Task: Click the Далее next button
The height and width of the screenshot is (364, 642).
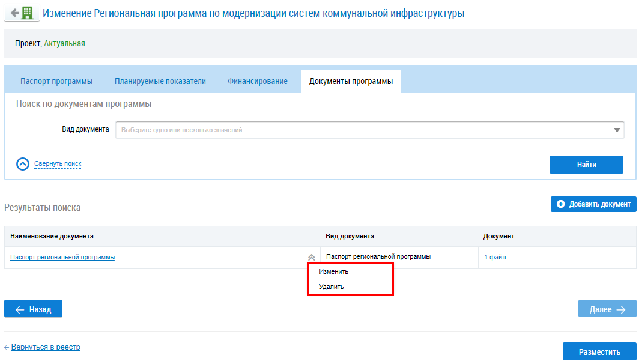Action: point(607,309)
